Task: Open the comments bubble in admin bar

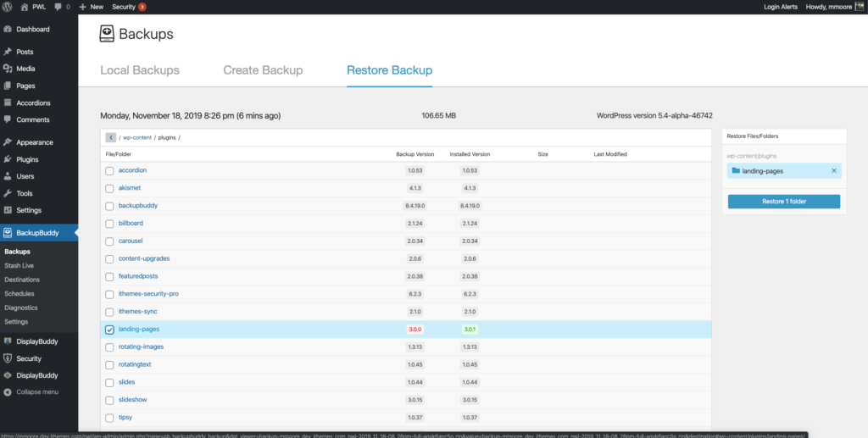Action: 58,7
